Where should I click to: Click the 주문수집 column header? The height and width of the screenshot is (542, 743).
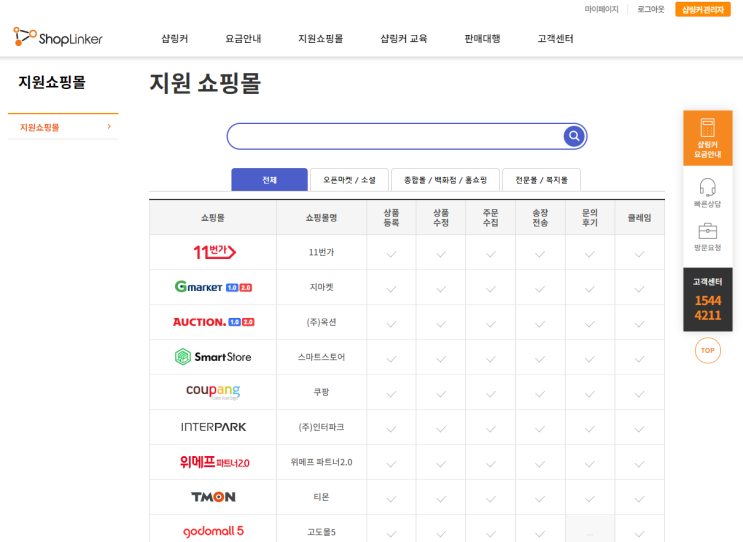coord(490,217)
